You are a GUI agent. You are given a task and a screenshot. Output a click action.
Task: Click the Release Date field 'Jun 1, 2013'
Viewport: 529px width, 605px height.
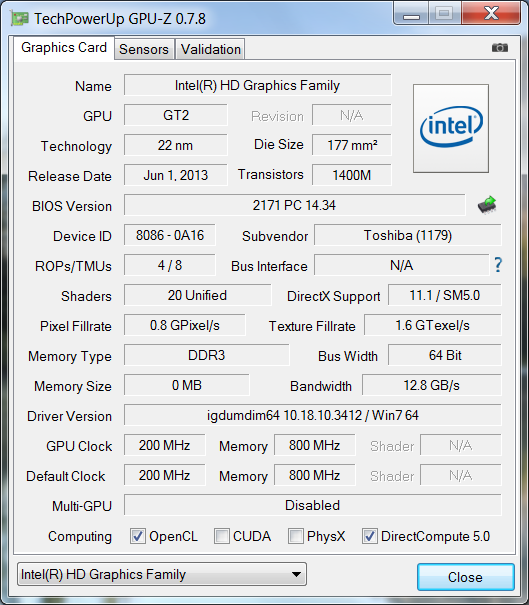176,176
